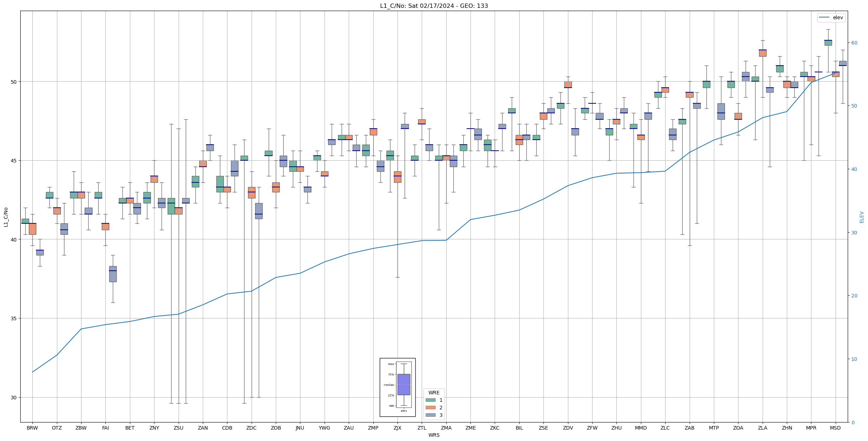Click the WRS x-axis title
This screenshot has height=441, width=868.
coord(434,435)
